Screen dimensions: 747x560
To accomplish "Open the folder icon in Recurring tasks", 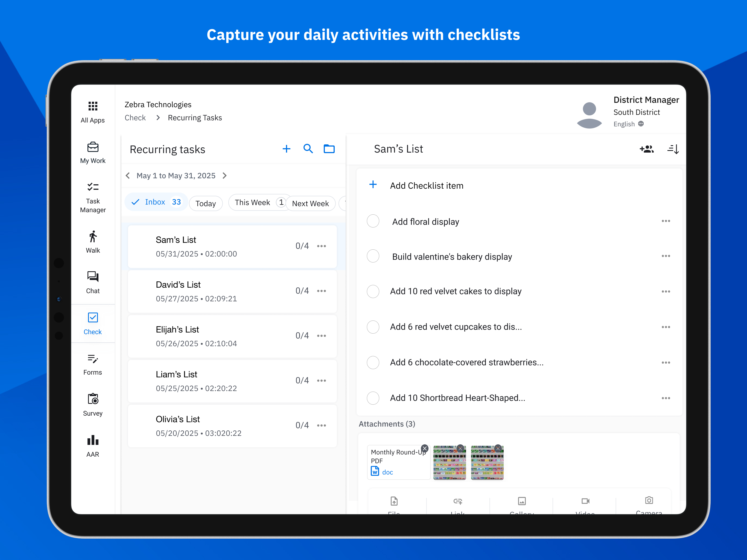I will pos(329,149).
